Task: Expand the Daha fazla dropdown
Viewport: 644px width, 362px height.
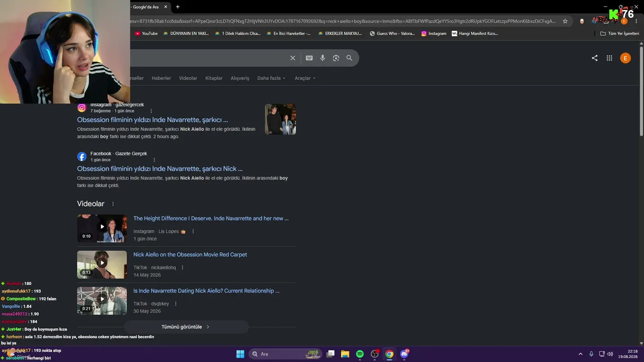Action: coord(271,78)
